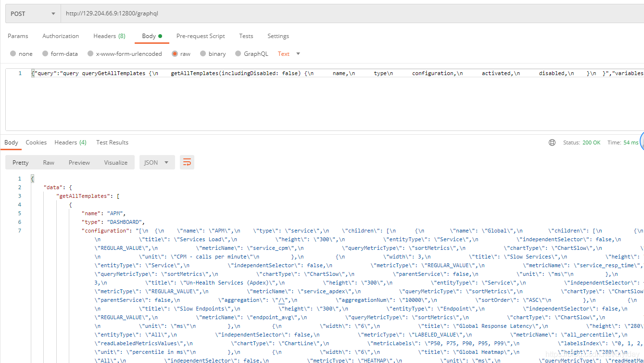Select x-www-form-urlencoded body type
Viewport: 644px width, 363px height.
(125, 54)
